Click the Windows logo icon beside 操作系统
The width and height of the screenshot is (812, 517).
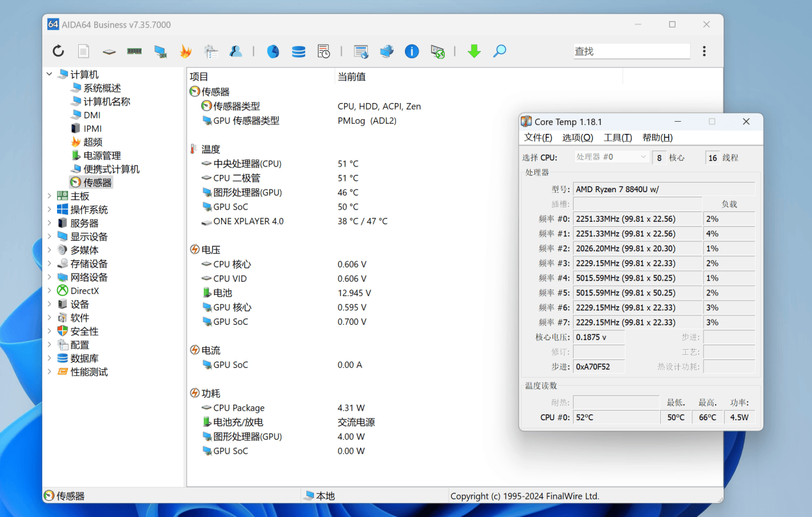pos(62,209)
